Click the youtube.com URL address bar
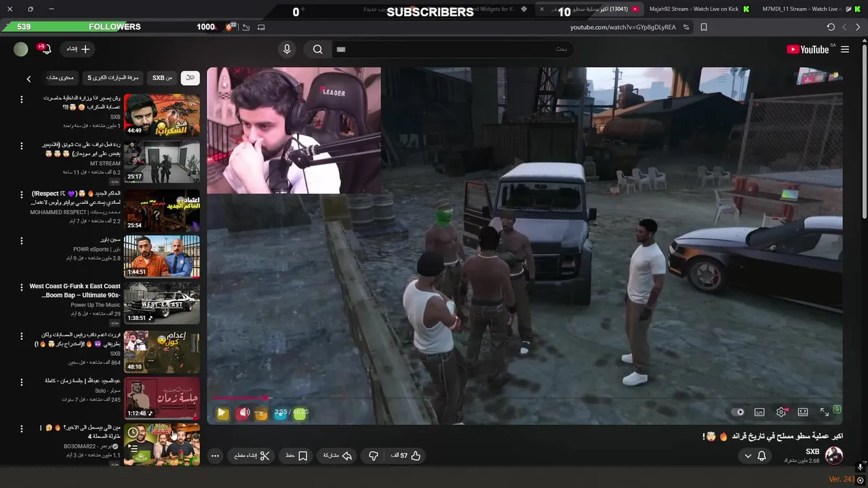This screenshot has height=488, width=868. (623, 27)
